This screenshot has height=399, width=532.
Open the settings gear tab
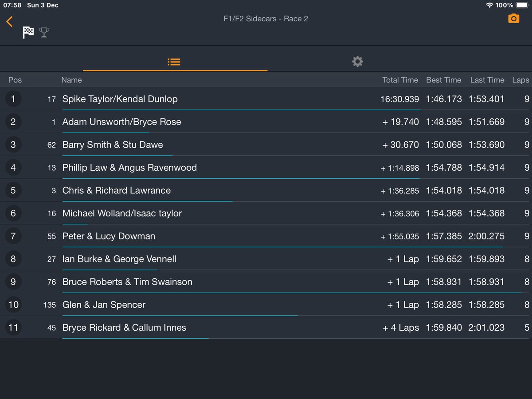point(357,62)
